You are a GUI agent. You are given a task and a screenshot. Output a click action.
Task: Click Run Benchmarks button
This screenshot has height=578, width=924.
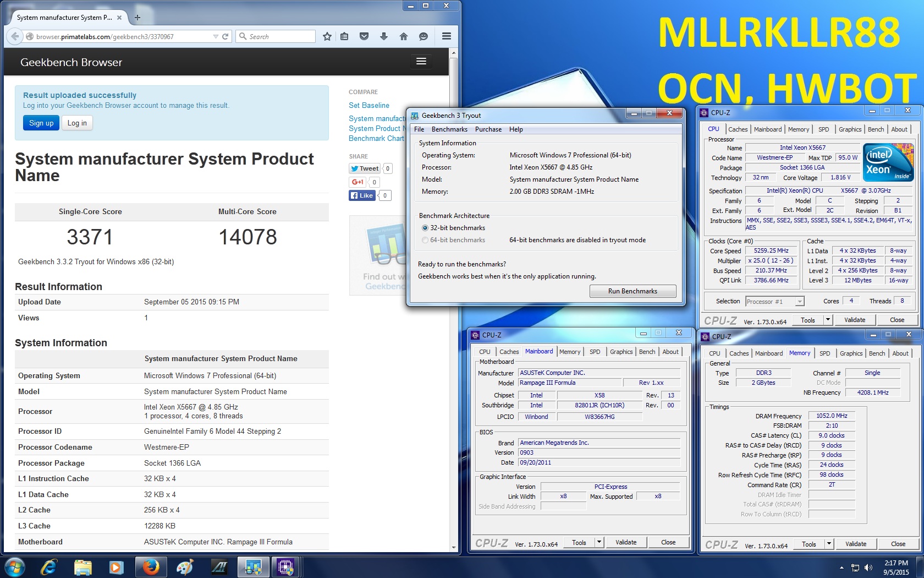point(632,291)
